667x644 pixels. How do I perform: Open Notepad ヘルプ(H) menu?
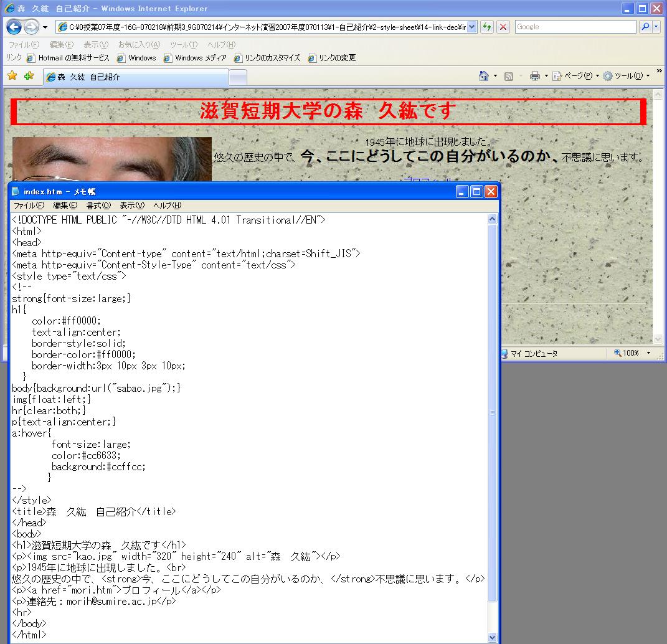tap(168, 206)
